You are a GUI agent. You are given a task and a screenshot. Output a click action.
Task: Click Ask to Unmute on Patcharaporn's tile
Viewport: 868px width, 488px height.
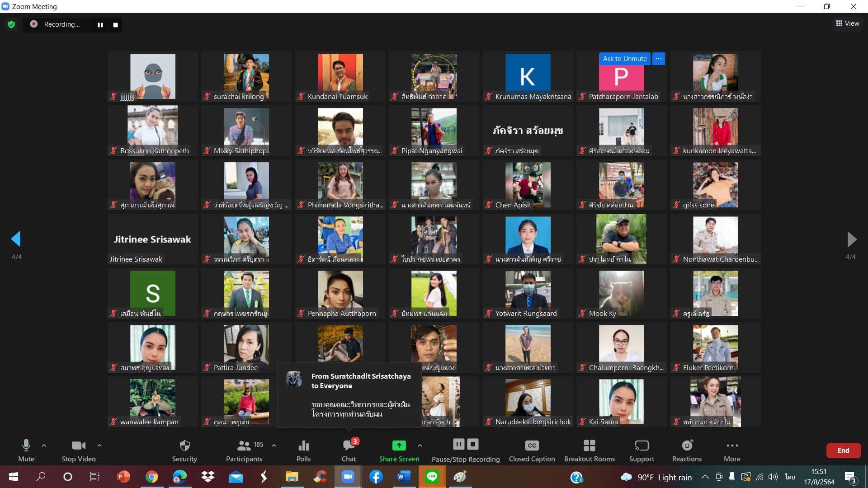[x=624, y=59]
